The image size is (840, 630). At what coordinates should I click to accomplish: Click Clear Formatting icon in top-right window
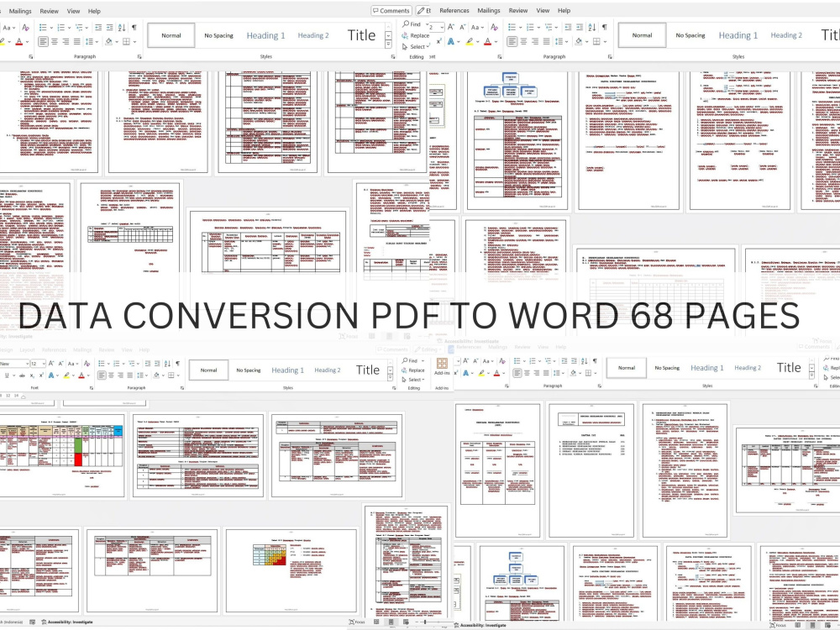click(494, 28)
